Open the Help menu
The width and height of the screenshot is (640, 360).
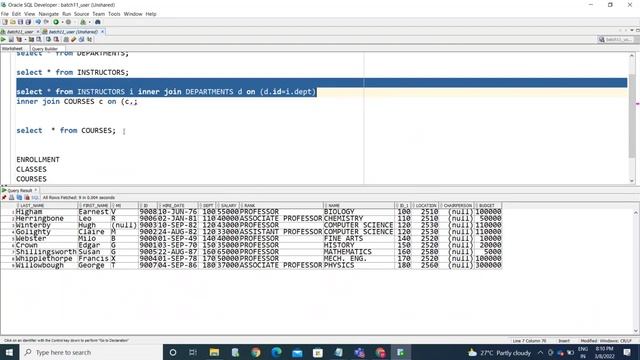pos(151,14)
